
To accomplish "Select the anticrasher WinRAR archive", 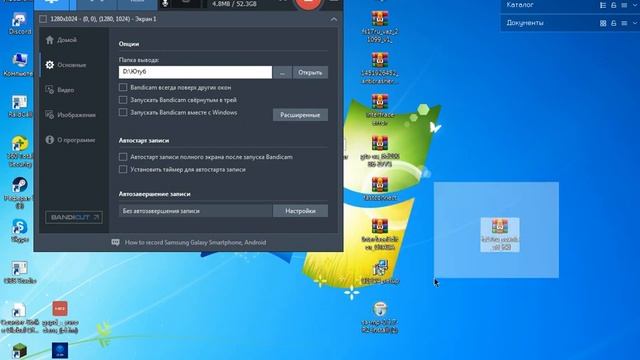I will click(380, 68).
